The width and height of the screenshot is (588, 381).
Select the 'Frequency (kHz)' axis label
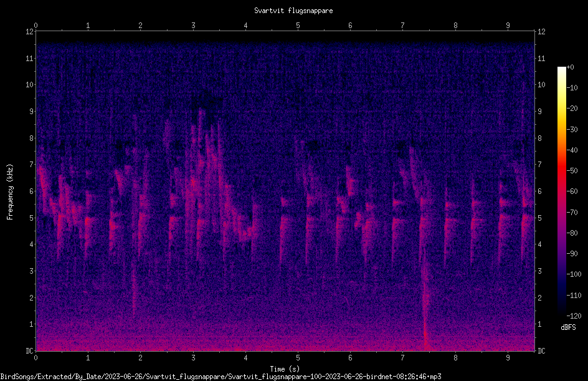pos(10,192)
